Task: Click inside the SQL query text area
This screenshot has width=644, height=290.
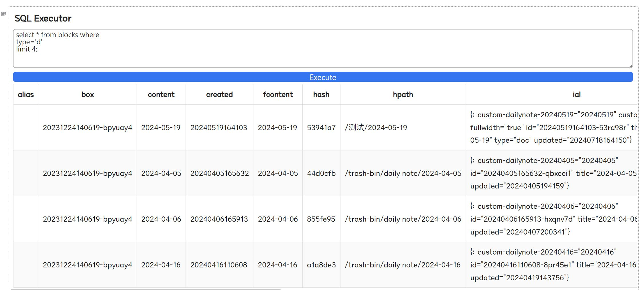Action: coord(323,48)
